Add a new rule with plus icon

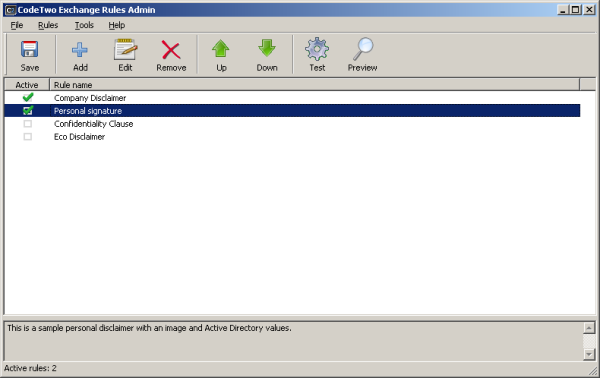point(80,50)
